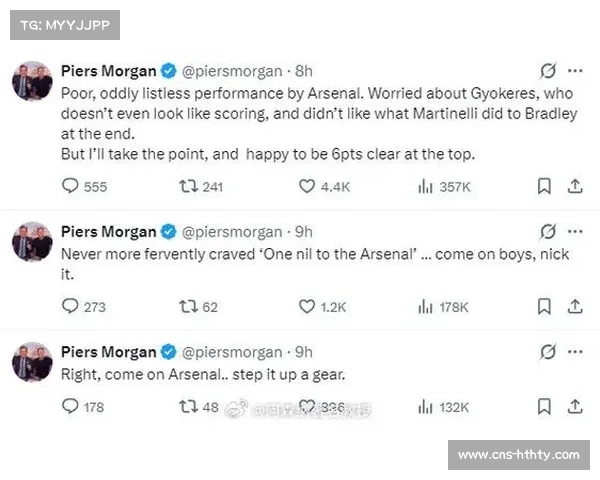600x480 pixels.
Task: Like the tweet with 1.2K likes
Action: (x=308, y=306)
